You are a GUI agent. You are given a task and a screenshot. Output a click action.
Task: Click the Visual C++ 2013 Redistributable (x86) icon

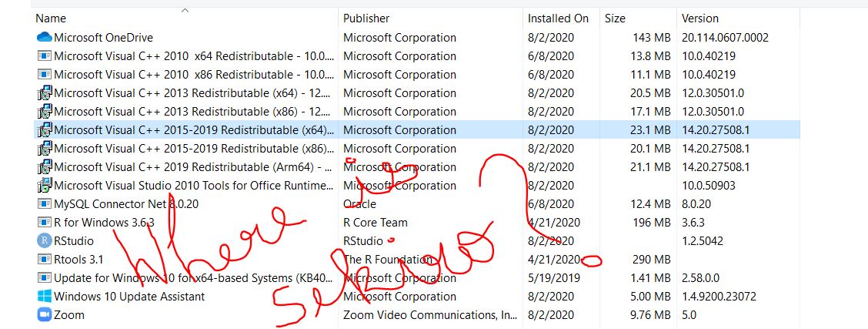coord(45,111)
